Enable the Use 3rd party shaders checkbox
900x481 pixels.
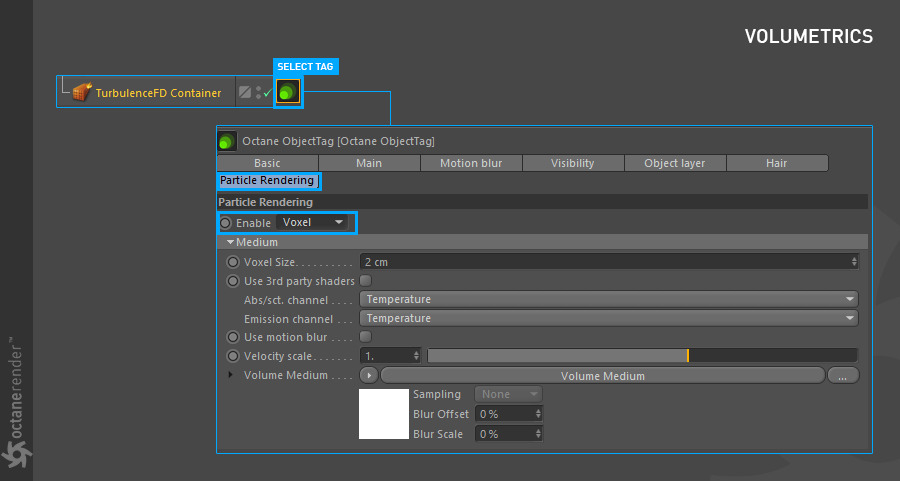click(x=365, y=281)
